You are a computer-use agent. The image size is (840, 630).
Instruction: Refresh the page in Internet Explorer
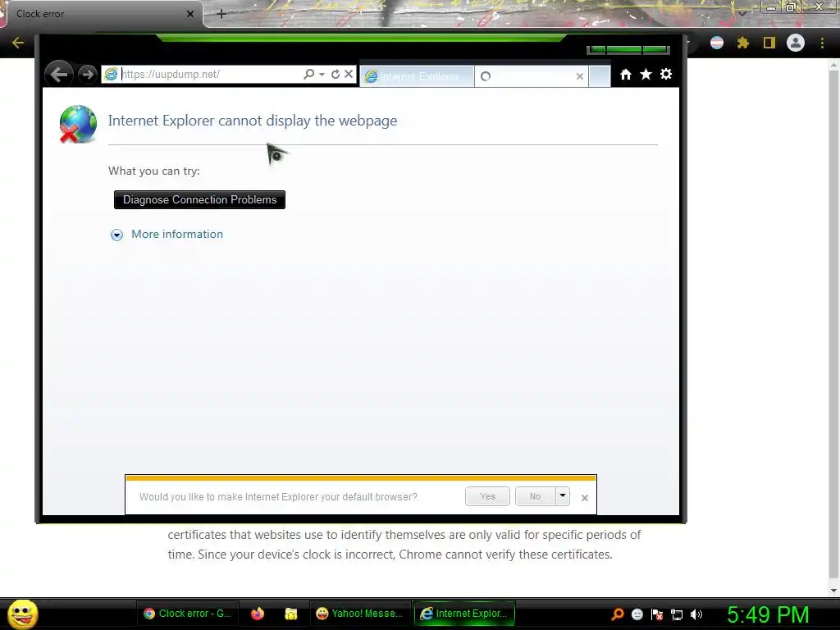click(x=336, y=74)
